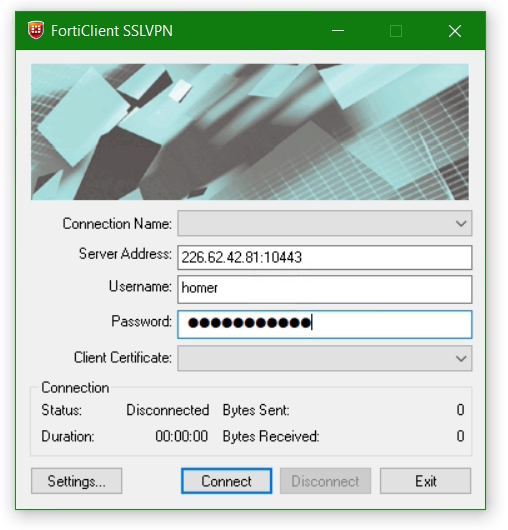Screen dimensions: 508x530
Task: Click the Connection Name label
Action: click(117, 223)
